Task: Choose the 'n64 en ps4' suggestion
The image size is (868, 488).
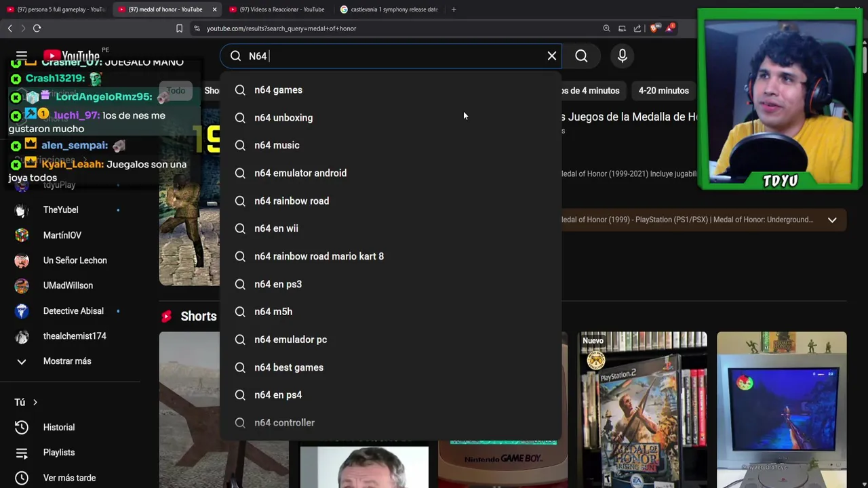Action: point(391,395)
